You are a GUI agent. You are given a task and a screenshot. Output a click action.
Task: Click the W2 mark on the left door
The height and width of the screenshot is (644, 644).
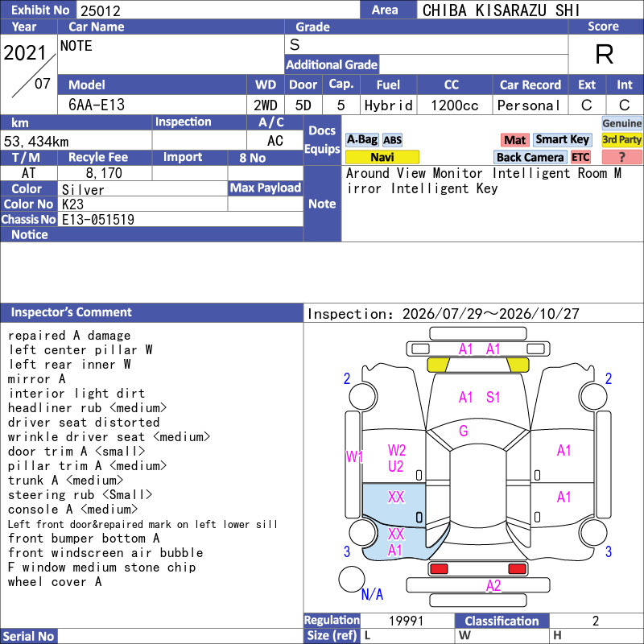pos(397,450)
